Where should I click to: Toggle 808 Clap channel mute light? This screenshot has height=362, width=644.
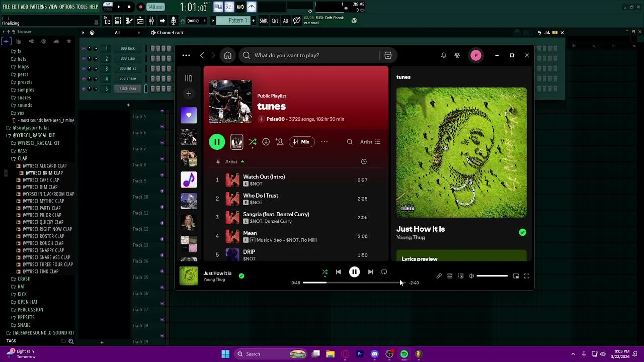coord(84,58)
